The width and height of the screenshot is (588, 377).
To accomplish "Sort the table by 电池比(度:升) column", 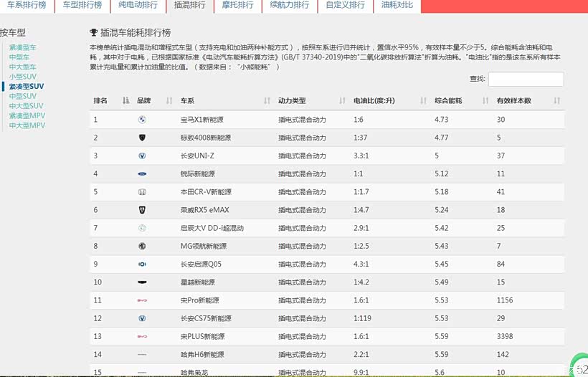I will (423, 100).
